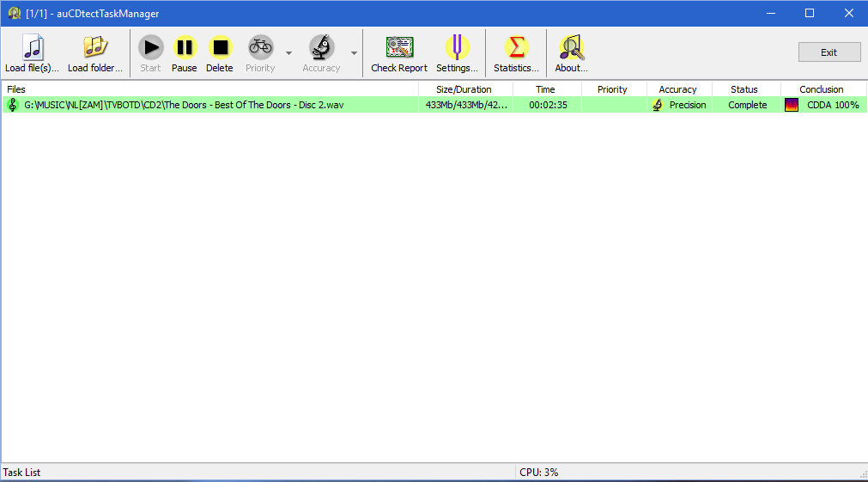This screenshot has width=868, height=482.
Task: Open the About magnifier icon
Action: point(571,47)
